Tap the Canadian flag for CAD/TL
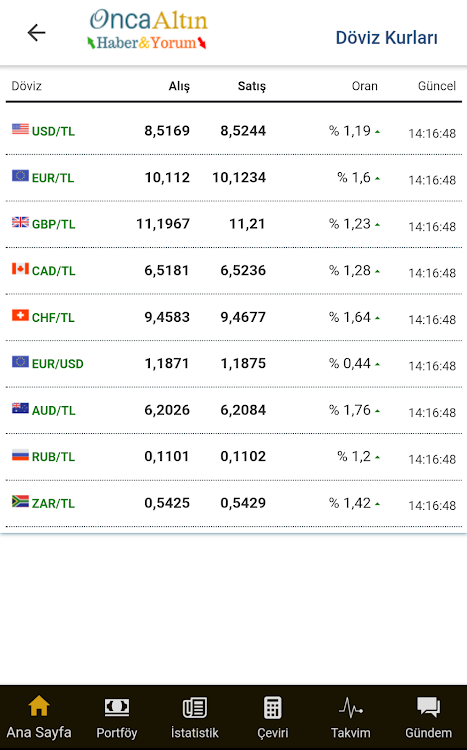This screenshot has height=750, width=467. point(20,269)
